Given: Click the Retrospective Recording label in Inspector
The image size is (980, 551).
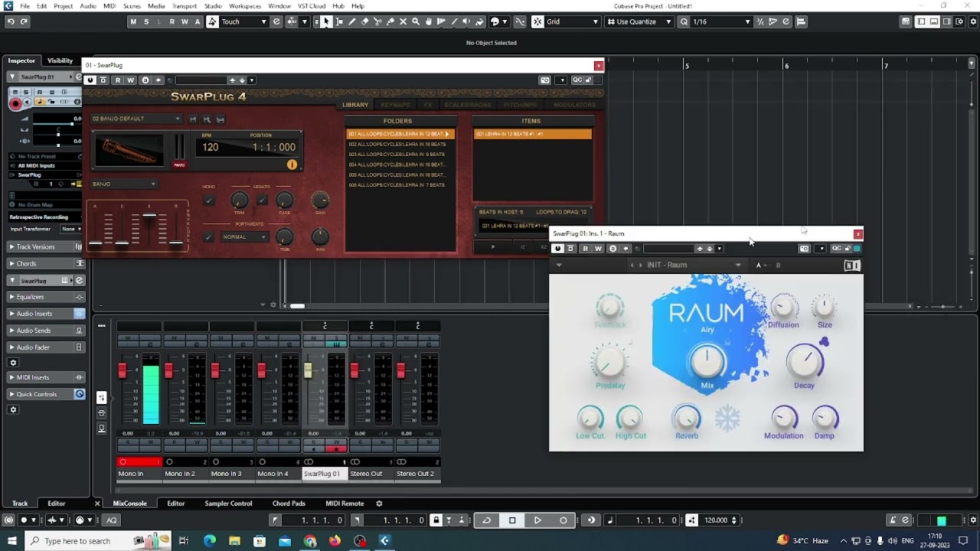Looking at the screenshot, I should point(39,217).
